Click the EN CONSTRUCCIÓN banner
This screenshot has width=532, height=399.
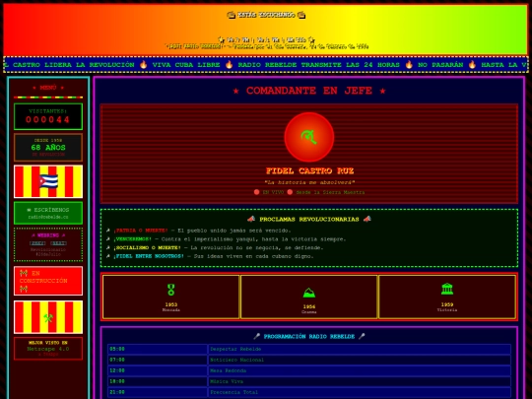[x=48, y=281]
